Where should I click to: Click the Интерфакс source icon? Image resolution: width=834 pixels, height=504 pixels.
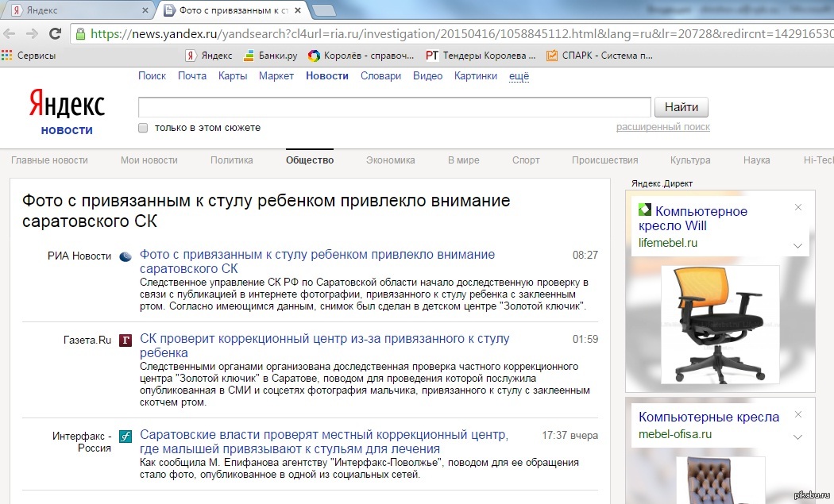(125, 437)
